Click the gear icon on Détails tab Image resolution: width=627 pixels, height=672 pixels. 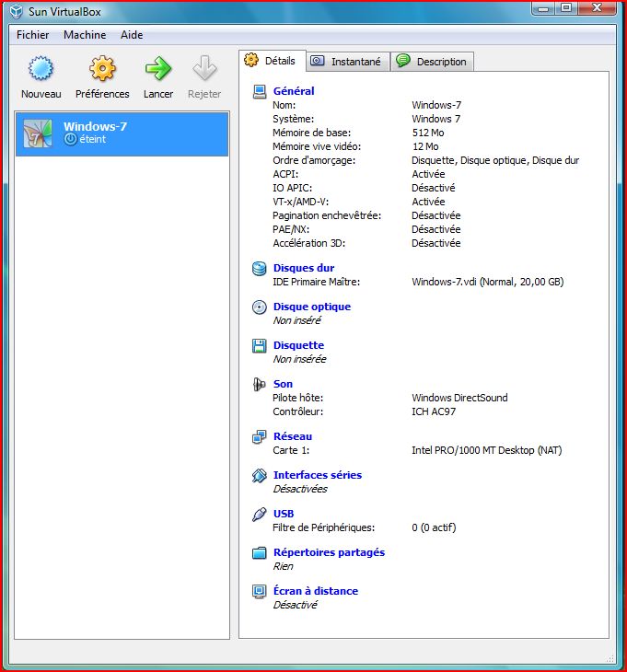pyautogui.click(x=251, y=60)
